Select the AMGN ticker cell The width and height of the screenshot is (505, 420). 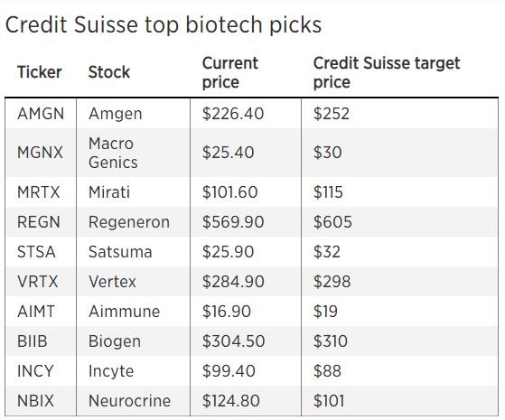pyautogui.click(x=41, y=114)
